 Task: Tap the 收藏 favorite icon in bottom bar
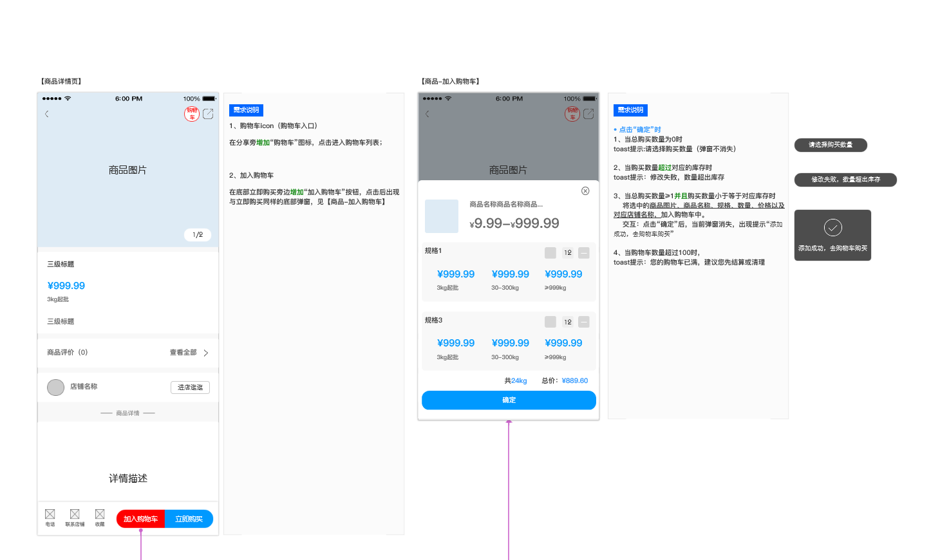[x=100, y=514]
